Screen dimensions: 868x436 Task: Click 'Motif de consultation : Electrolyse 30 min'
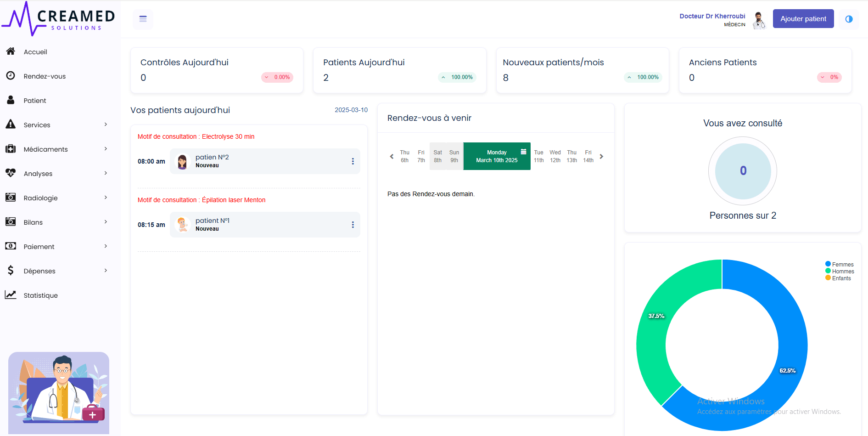coord(196,136)
